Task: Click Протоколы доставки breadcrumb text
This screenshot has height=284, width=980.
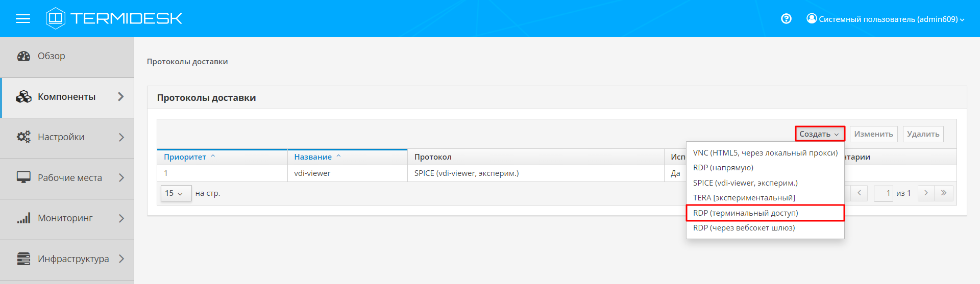Action: tap(187, 62)
